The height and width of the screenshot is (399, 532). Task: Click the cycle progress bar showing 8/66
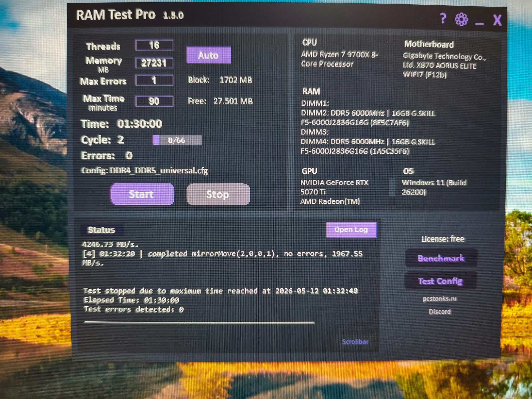pos(177,140)
